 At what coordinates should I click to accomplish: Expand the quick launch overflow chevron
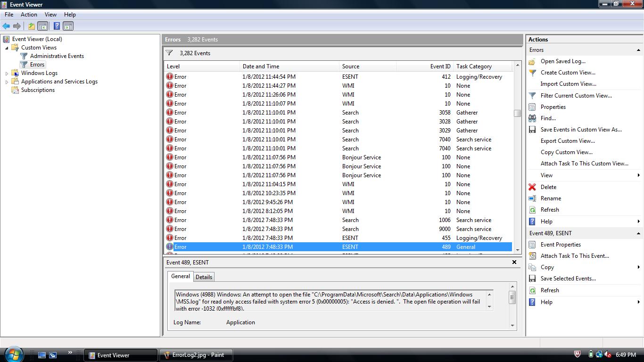point(70,352)
